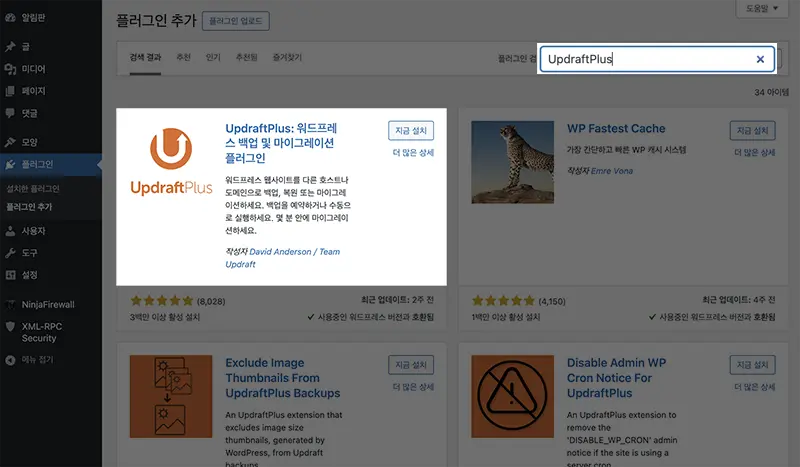This screenshot has width=800, height=467.
Task: Click the Disable Admin WP Cron plugin icon
Action: tap(512, 397)
